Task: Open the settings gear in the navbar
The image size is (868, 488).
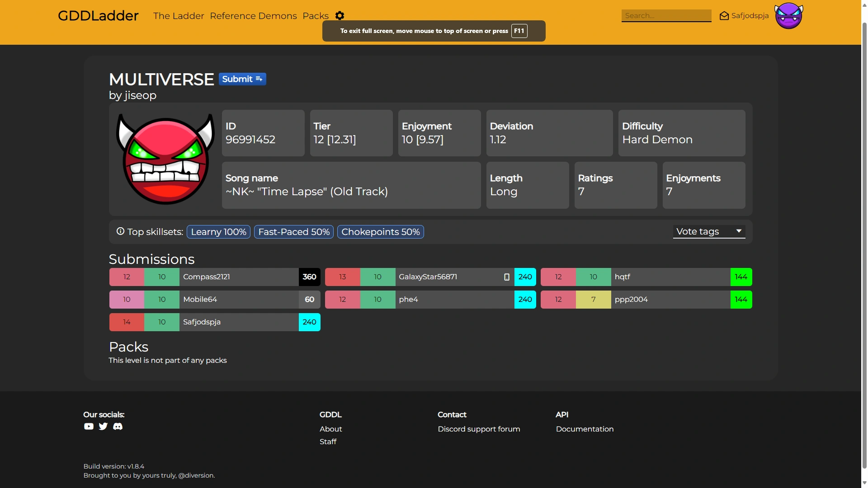Action: tap(340, 16)
